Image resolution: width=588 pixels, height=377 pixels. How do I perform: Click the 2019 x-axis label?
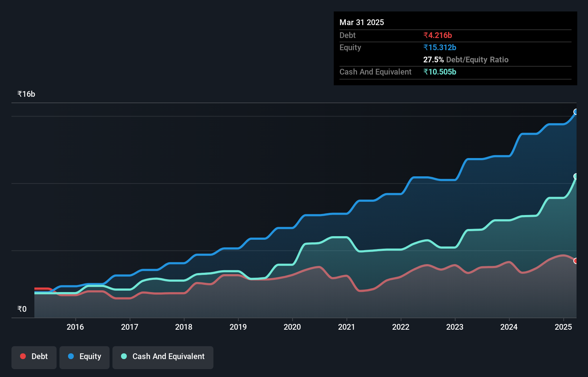[x=238, y=327]
